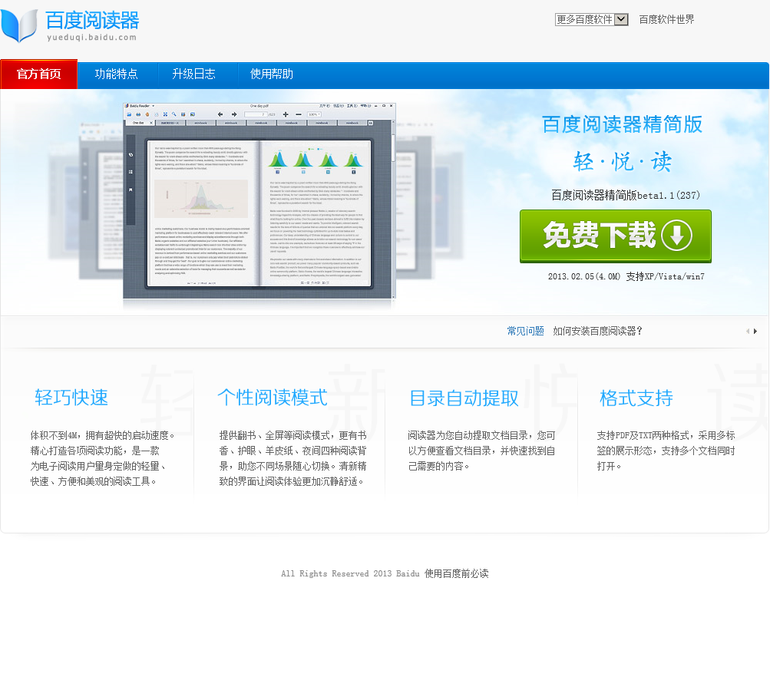Open 如何安装百度阅读器 question
Image resolution: width=770 pixels, height=700 pixels.
597,332
